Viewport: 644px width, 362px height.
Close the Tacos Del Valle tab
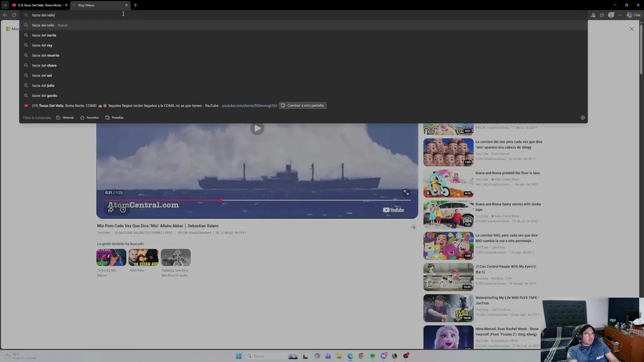pos(66,5)
